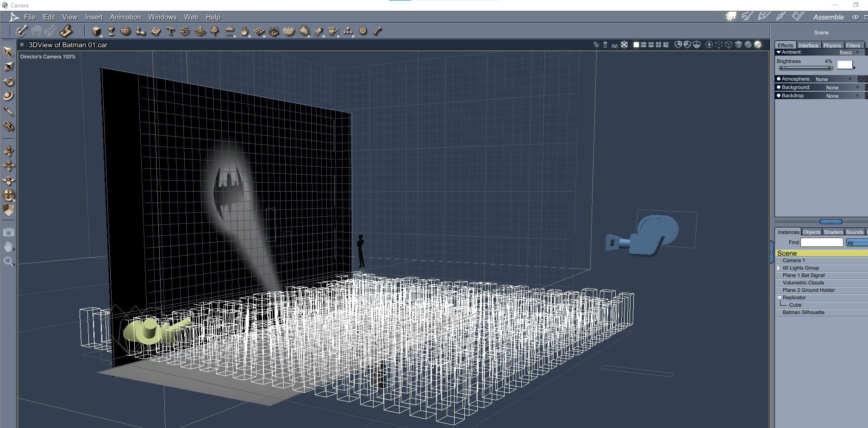
Task: Toggle the eye icon beside Assemble
Action: (855, 17)
